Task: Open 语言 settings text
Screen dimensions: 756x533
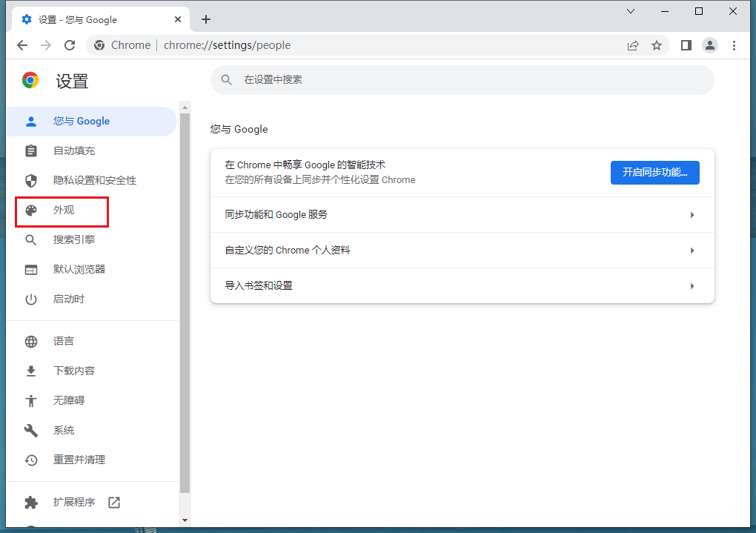Action: [64, 342]
